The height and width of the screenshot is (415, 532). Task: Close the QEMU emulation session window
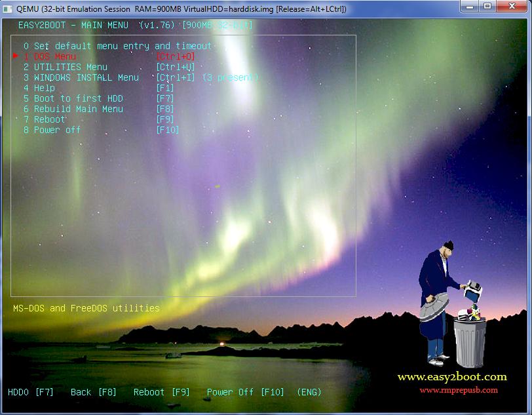tap(512, 7)
